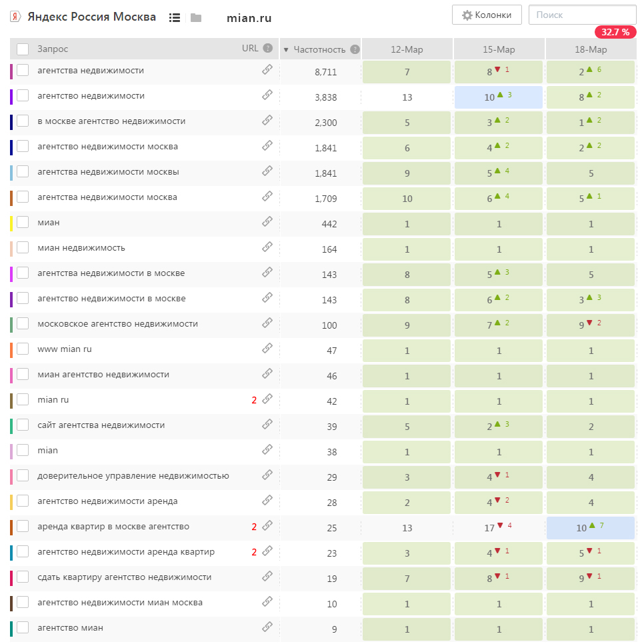Open link icon for агентства недвижимости москвы
The width and height of the screenshot is (644, 644).
point(267,171)
